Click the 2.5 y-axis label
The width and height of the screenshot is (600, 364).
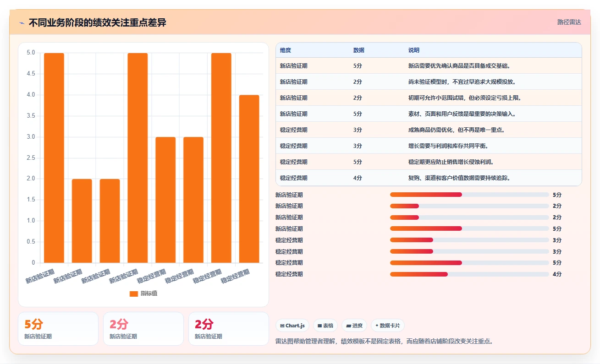31,158
